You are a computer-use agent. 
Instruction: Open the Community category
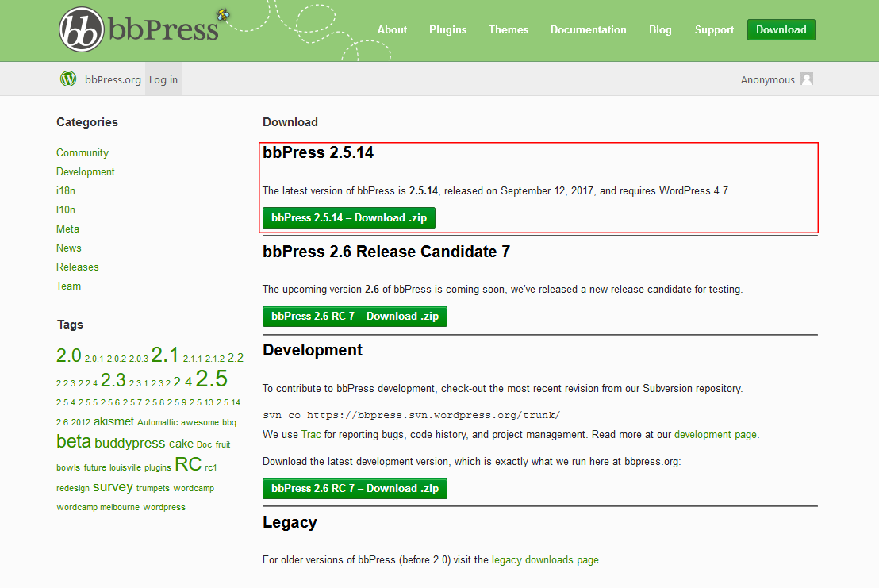click(x=83, y=152)
